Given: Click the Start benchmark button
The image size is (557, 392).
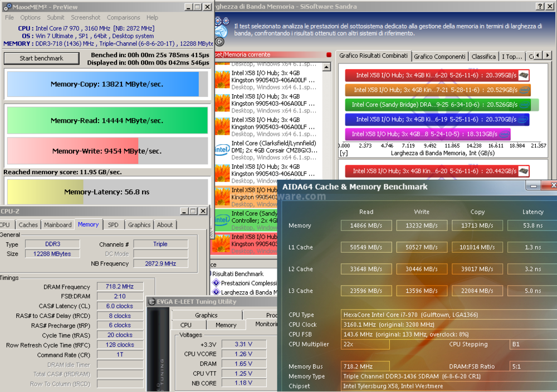Looking at the screenshot, I should [42, 58].
